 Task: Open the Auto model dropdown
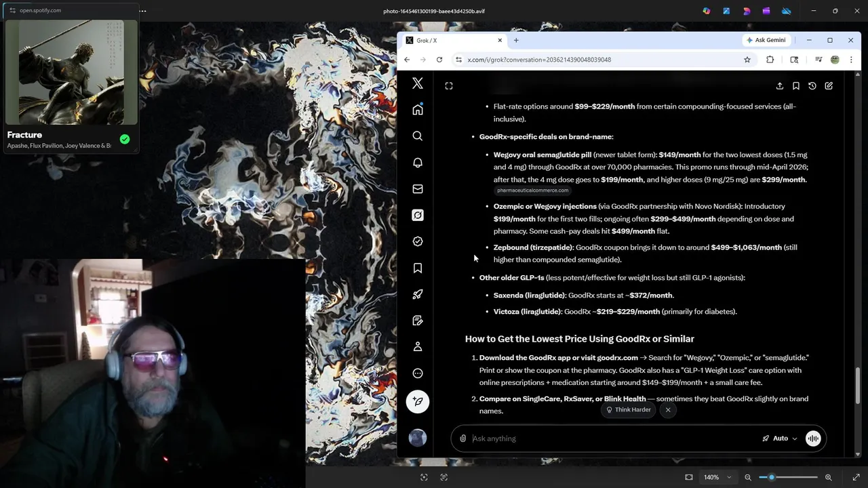coord(780,439)
